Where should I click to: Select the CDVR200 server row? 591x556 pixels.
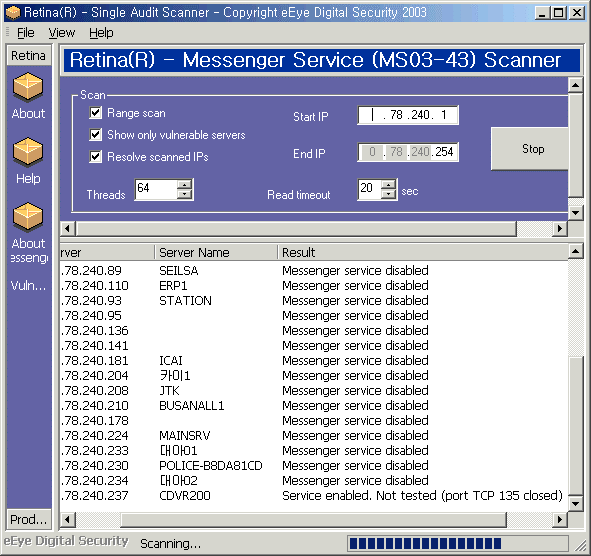point(314,496)
